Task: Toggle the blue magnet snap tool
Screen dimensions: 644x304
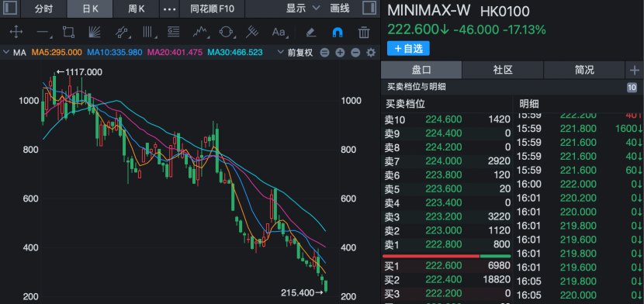Action: click(338, 32)
